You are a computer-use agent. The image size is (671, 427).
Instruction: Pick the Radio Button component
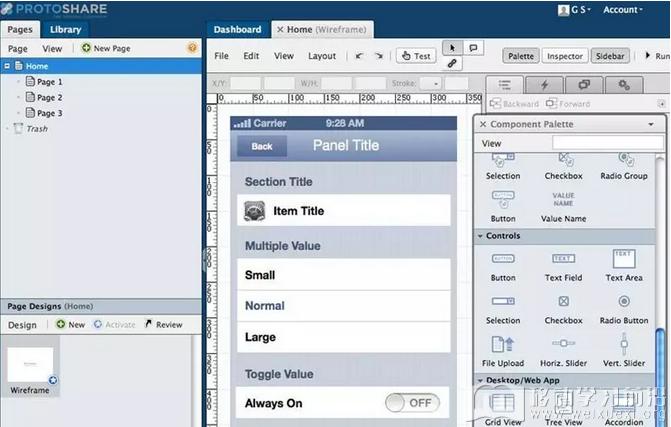point(624,309)
